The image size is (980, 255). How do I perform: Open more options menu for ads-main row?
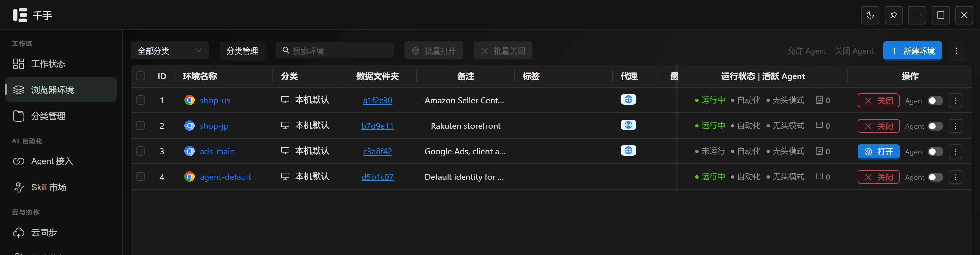[955, 151]
